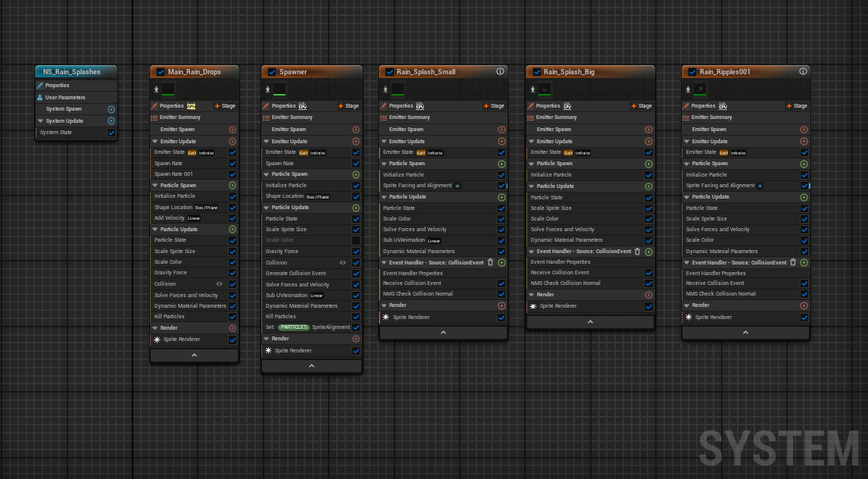868x479 pixels.
Task: Enable Scale Color module in Spawner
Action: pos(356,240)
